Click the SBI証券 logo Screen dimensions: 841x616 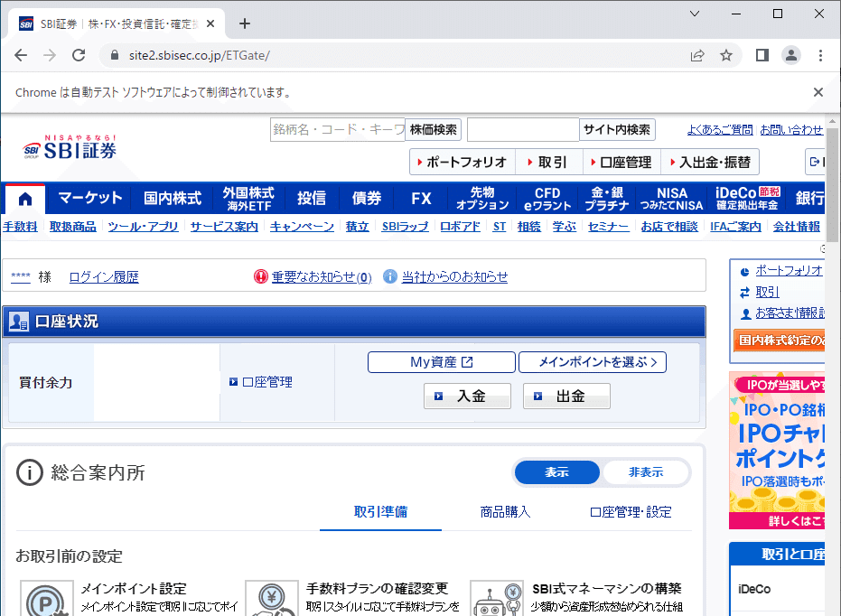70,147
